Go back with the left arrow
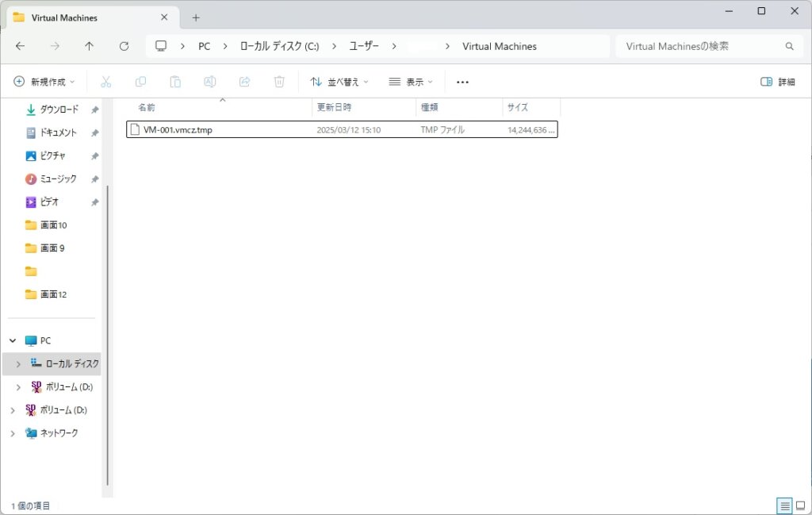This screenshot has width=812, height=515. click(20, 46)
